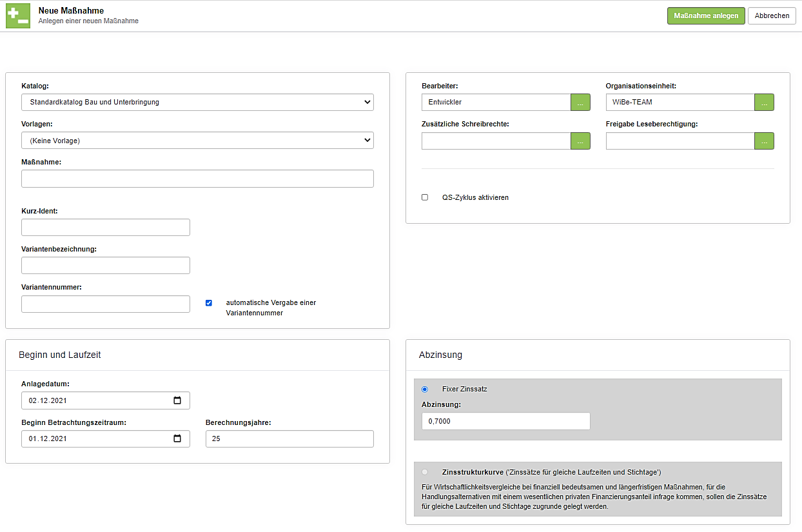Focus the Maßnahme text field
Screen dimensions: 802x532
(x=197, y=179)
